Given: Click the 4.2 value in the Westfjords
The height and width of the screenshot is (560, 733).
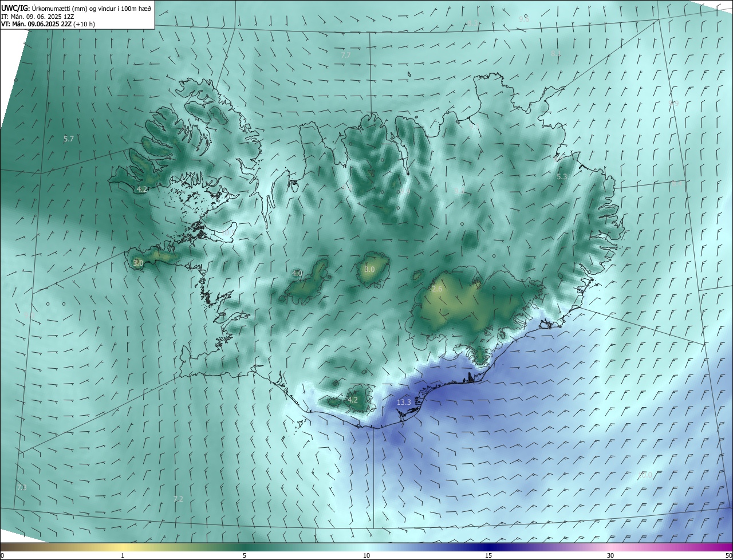Looking at the screenshot, I should click(x=142, y=189).
